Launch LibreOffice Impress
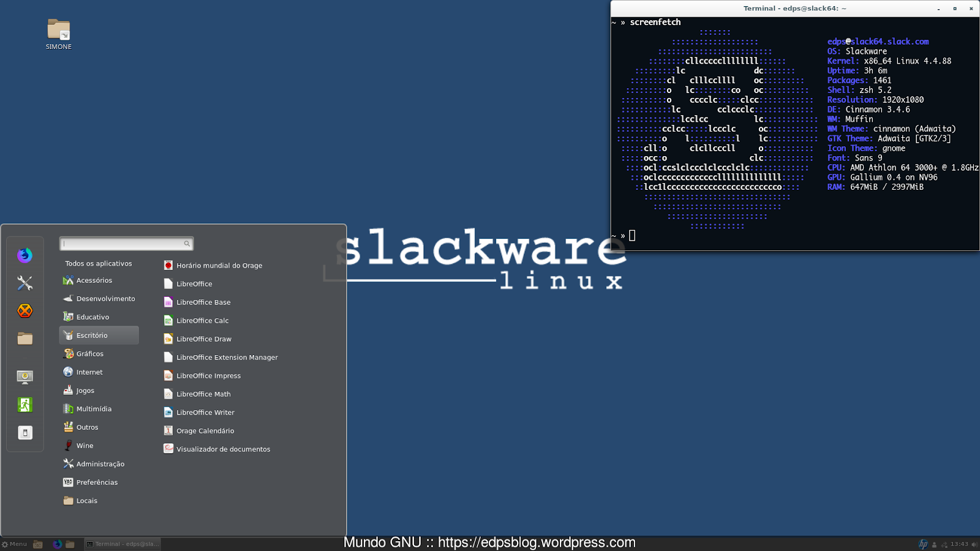Viewport: 980px width, 551px height. point(202,376)
